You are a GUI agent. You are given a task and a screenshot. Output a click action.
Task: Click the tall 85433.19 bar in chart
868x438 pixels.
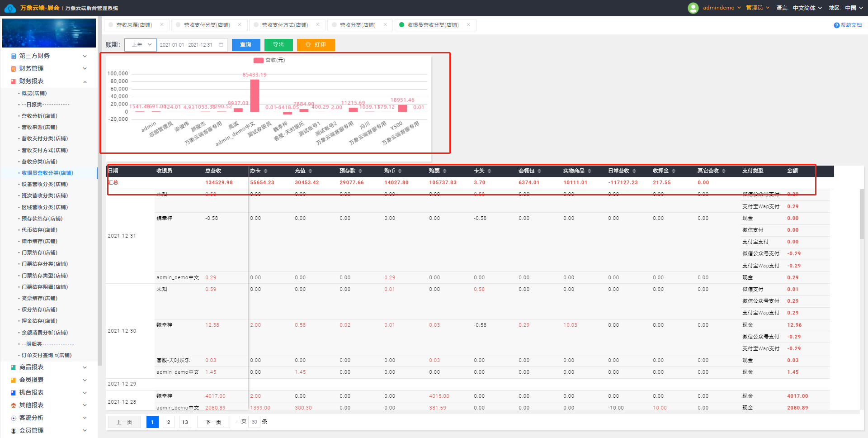[255, 96]
